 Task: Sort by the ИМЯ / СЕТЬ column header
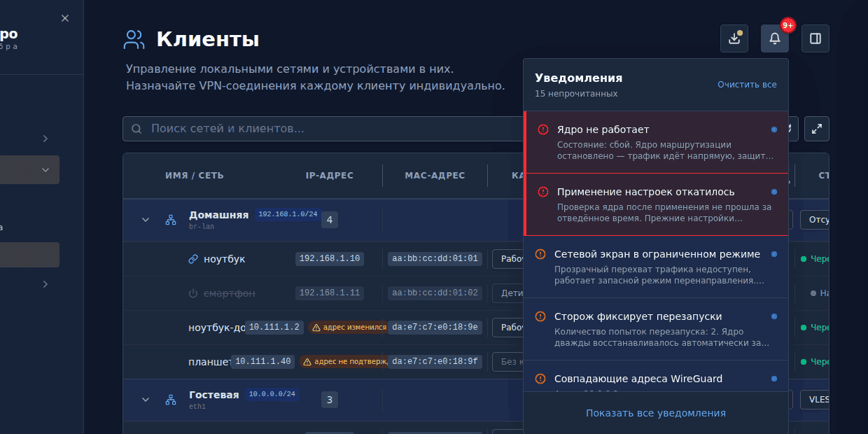[195, 176]
